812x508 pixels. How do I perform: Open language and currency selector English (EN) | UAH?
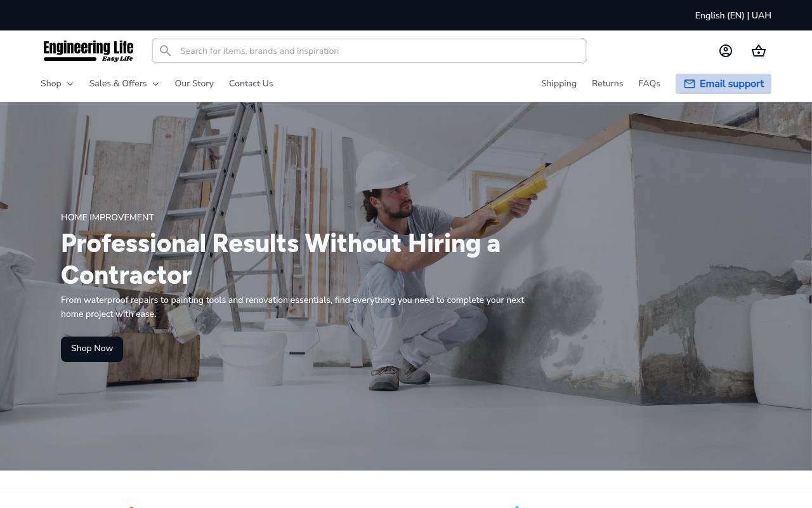pyautogui.click(x=733, y=15)
